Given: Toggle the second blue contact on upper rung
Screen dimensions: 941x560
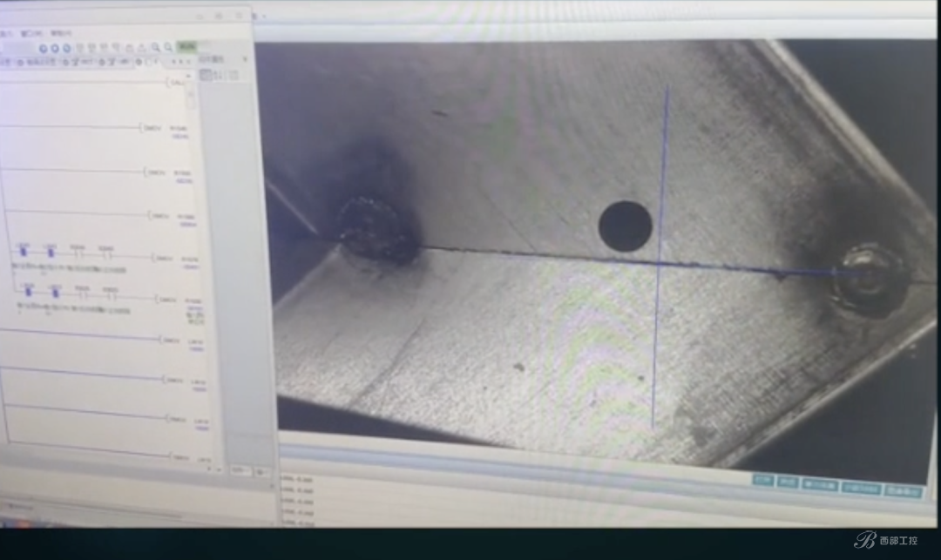Looking at the screenshot, I should point(51,252).
